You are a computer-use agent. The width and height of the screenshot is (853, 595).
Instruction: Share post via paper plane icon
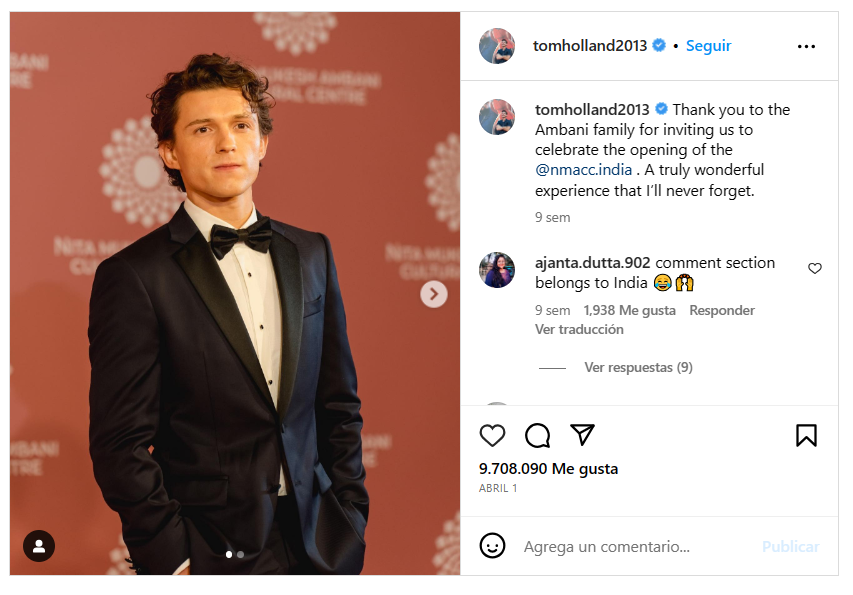tap(583, 434)
